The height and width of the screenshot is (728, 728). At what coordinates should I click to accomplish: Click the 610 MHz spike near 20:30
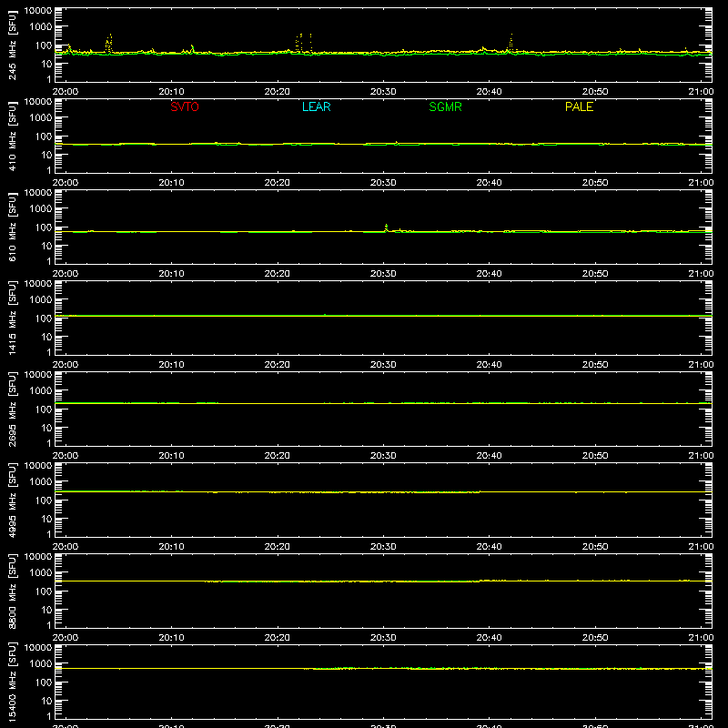[386, 227]
